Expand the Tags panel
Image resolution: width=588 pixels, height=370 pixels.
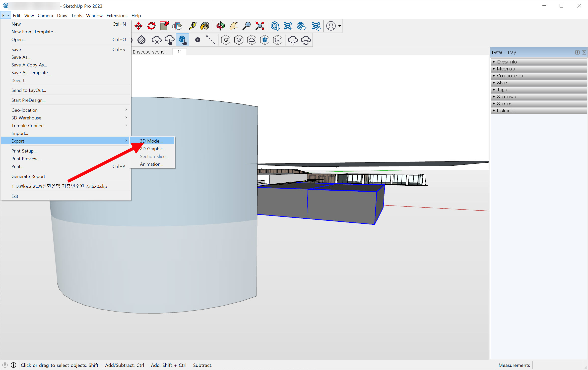click(x=502, y=90)
